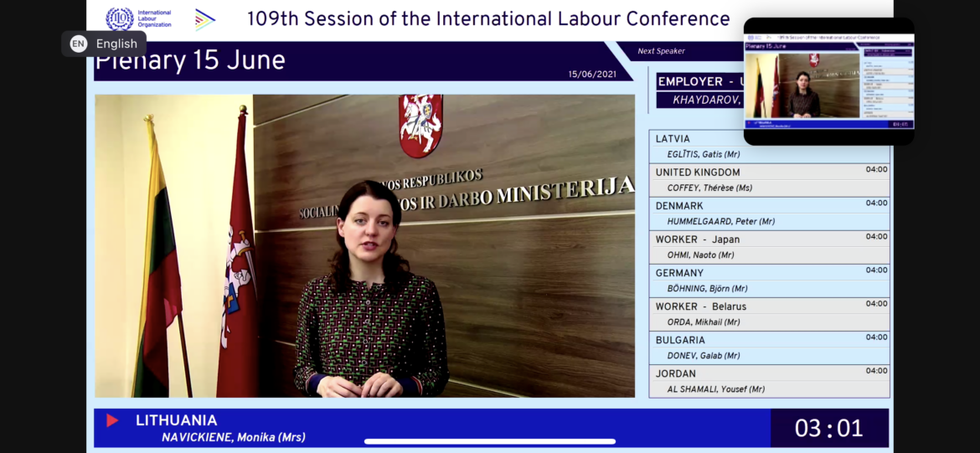Select the picture-in-picture video thumbnail
The width and height of the screenshot is (980, 453).
coord(828,81)
